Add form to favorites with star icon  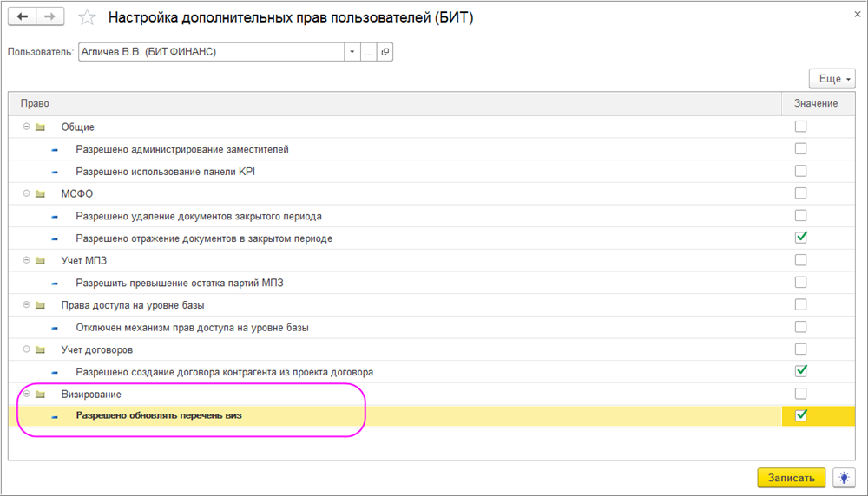[x=87, y=17]
